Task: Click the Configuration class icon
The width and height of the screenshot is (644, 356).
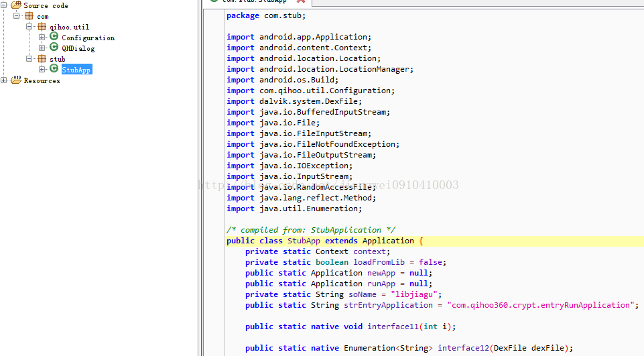Action: point(54,37)
